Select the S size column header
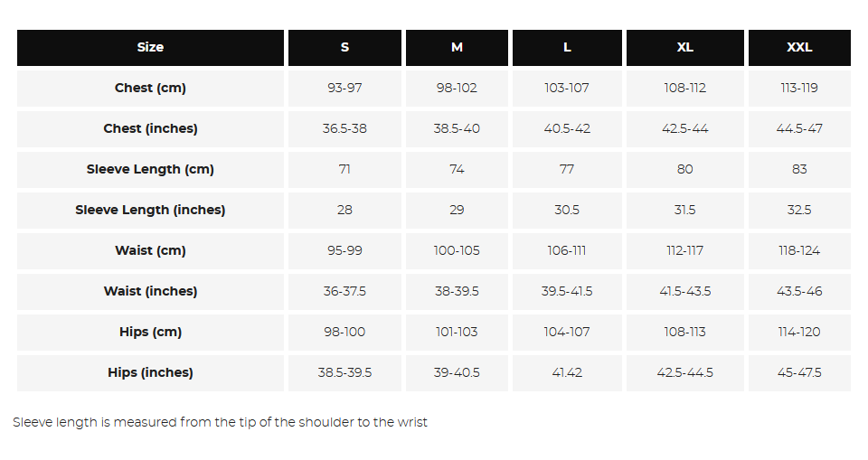 coord(344,48)
